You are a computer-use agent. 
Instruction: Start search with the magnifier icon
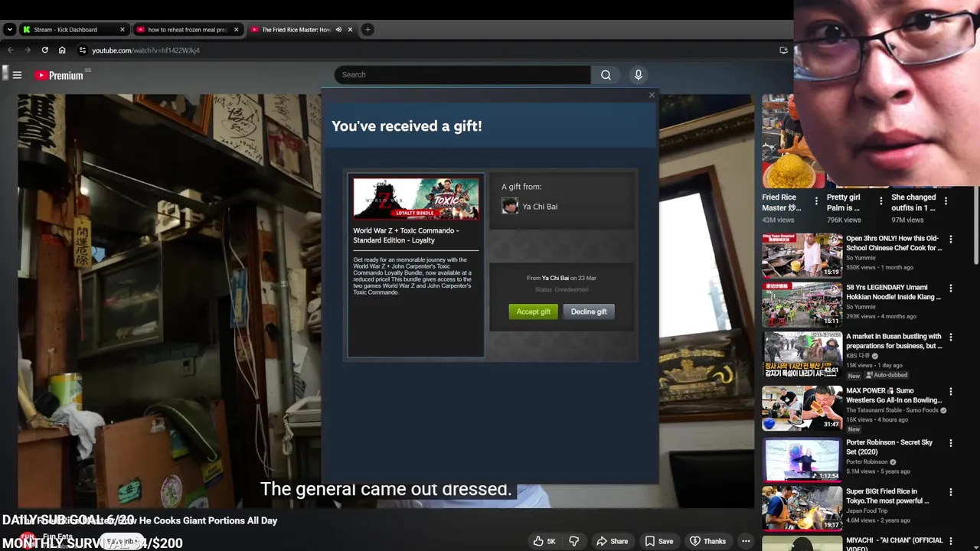(606, 74)
